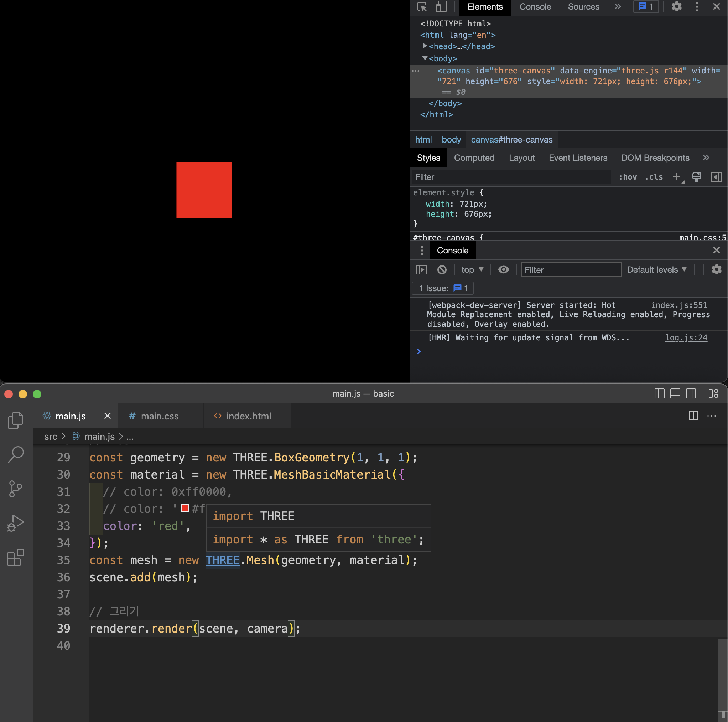Open the DOM Breakpoints pane tab

pyautogui.click(x=655, y=158)
